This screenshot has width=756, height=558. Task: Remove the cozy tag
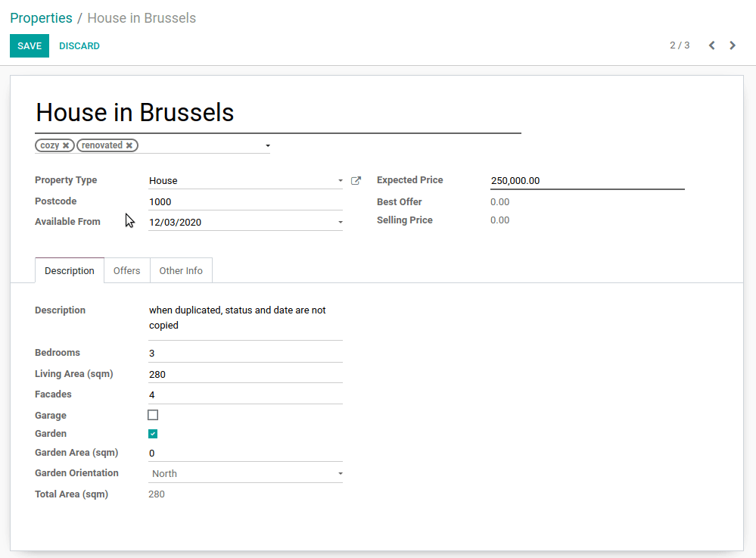click(66, 145)
